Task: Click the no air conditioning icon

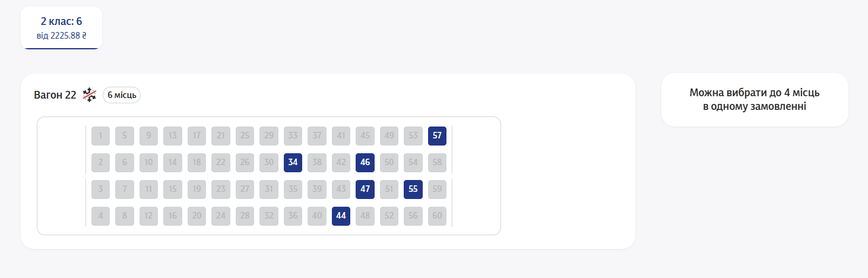Action: click(89, 95)
